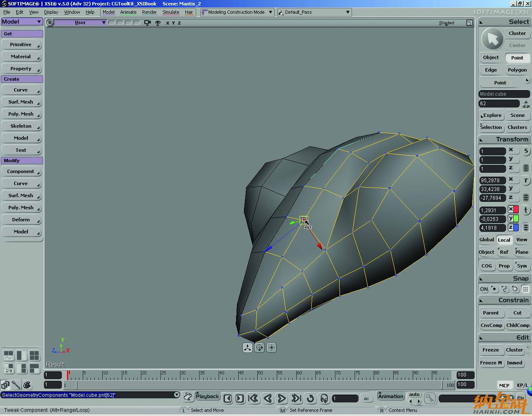Viewport: 532px width, 416px height.
Task: Click the color palette icon at bottom-left
Action: click(27, 385)
